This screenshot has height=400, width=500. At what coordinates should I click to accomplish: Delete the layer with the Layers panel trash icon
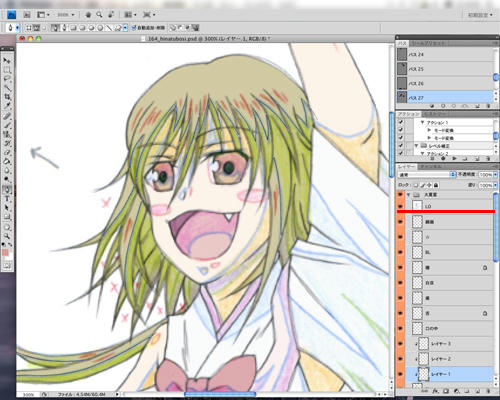point(487,391)
